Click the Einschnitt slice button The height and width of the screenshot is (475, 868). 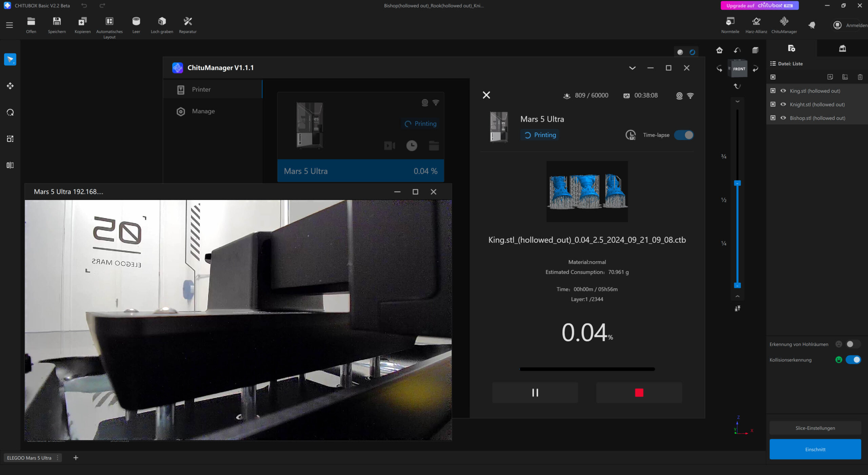click(x=815, y=449)
